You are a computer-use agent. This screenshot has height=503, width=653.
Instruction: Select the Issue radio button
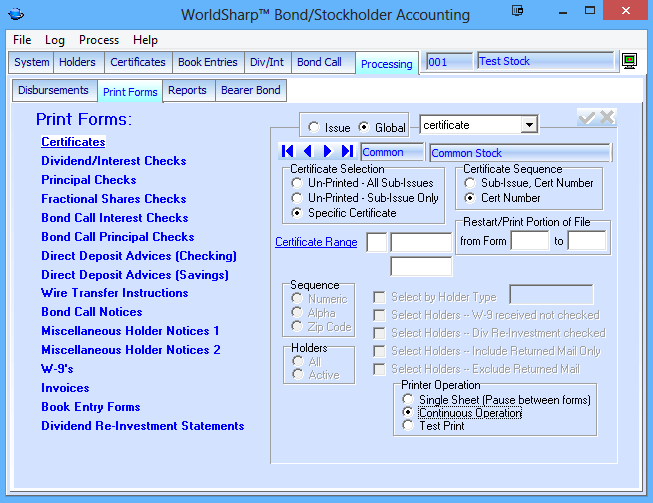tap(314, 128)
